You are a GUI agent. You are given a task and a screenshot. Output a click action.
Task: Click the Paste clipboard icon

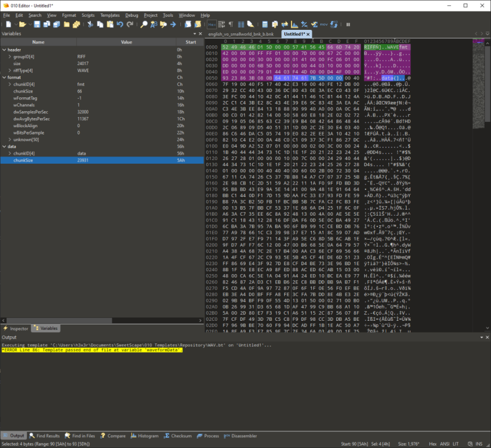109,24
